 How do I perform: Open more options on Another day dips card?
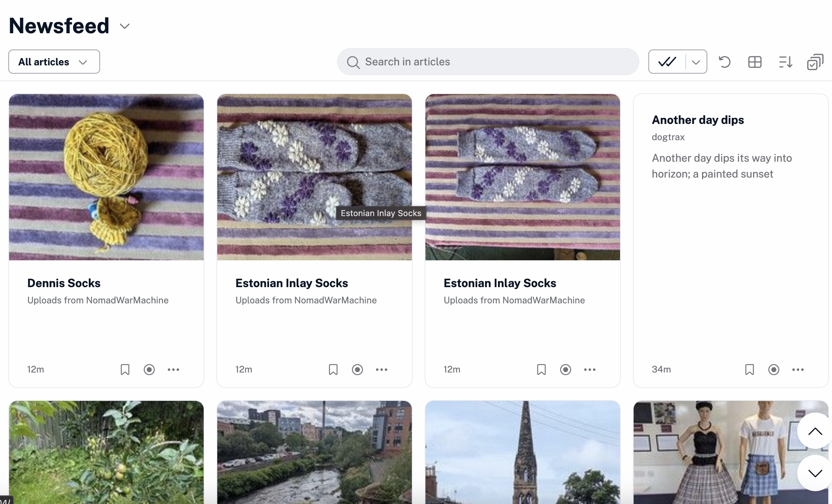click(798, 369)
